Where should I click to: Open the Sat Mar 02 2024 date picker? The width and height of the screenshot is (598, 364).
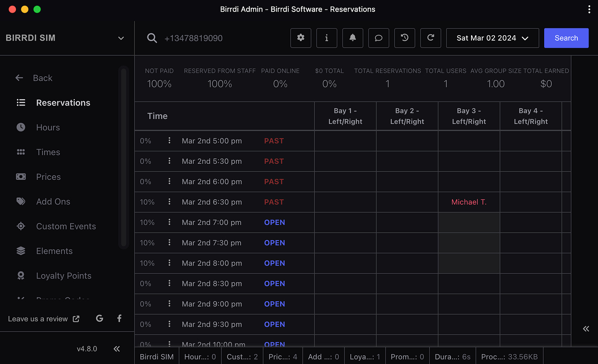tap(492, 38)
